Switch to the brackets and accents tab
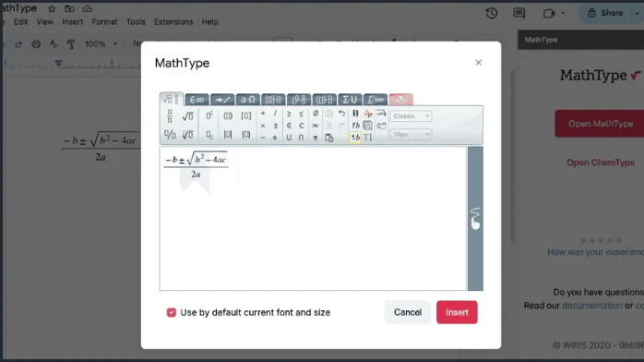This screenshot has height=362, width=644. 324,100
